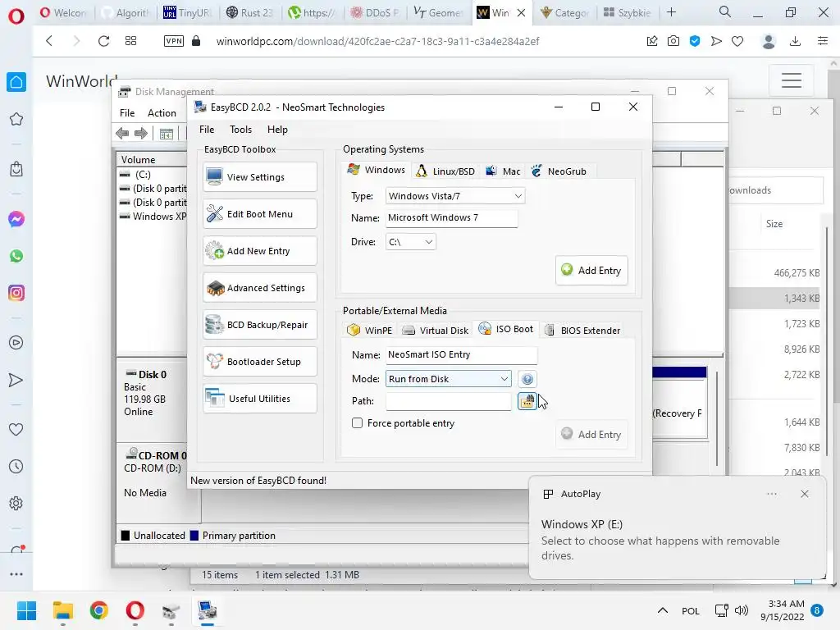Open Useful Utilities section

click(x=260, y=399)
